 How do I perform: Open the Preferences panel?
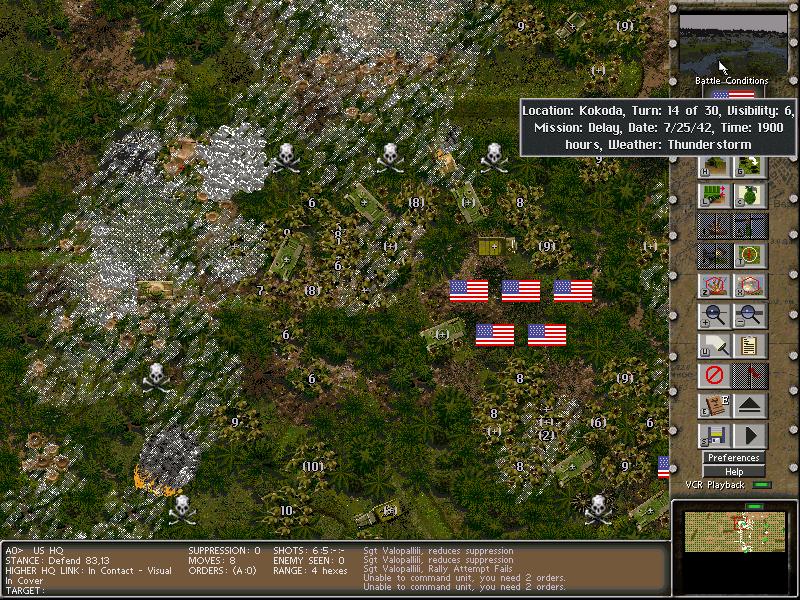tap(734, 457)
